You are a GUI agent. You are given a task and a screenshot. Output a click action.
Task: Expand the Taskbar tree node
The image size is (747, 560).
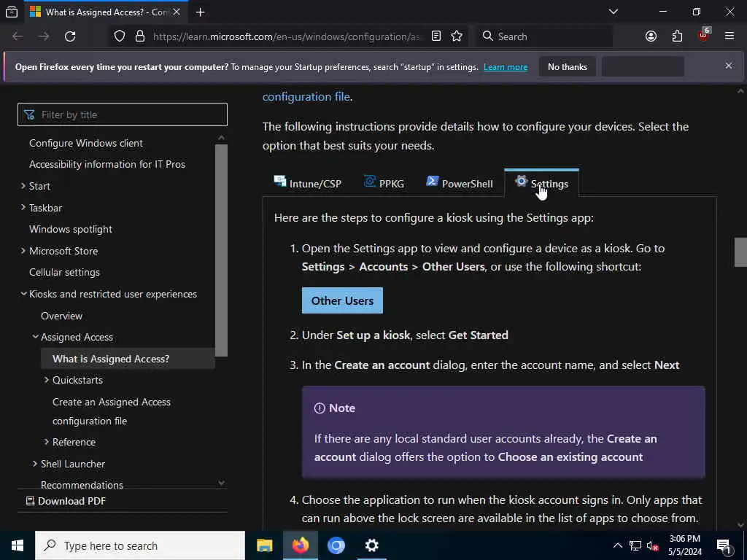(23, 207)
